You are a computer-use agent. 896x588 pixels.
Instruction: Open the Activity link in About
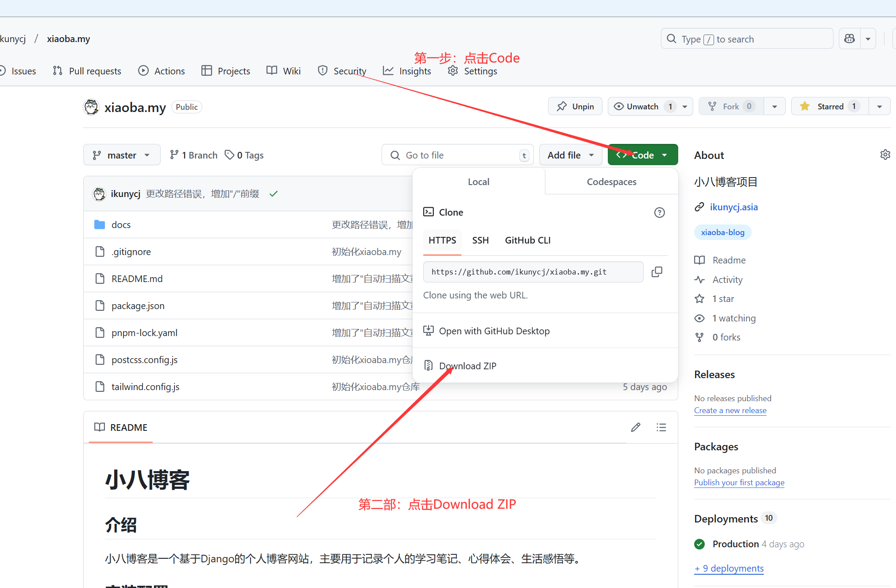[x=727, y=280]
